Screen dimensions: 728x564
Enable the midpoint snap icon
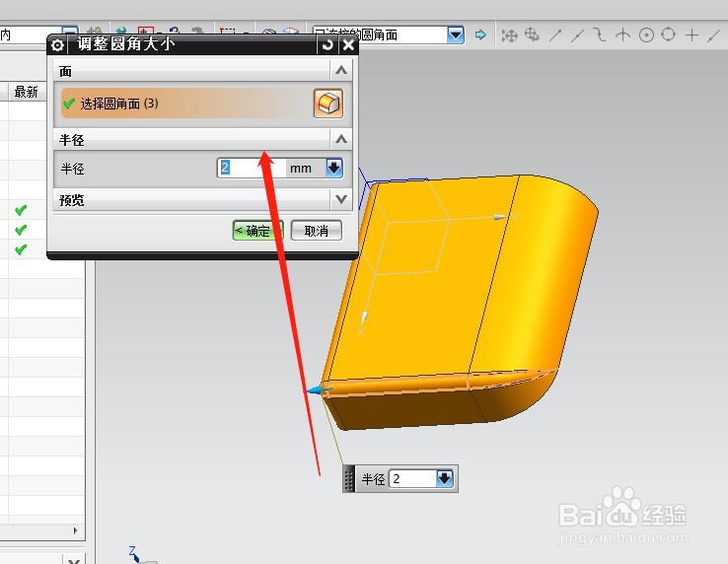[577, 35]
